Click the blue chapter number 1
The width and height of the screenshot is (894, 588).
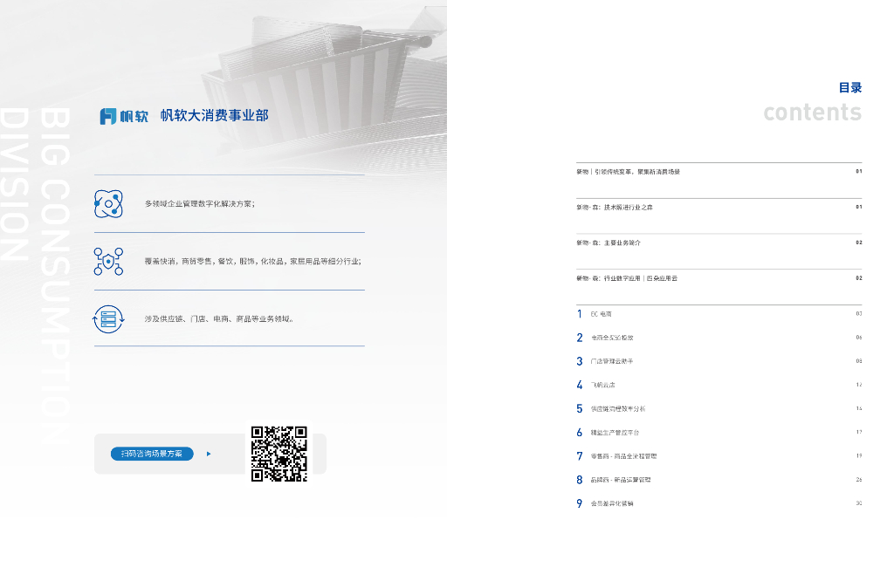[580, 314]
